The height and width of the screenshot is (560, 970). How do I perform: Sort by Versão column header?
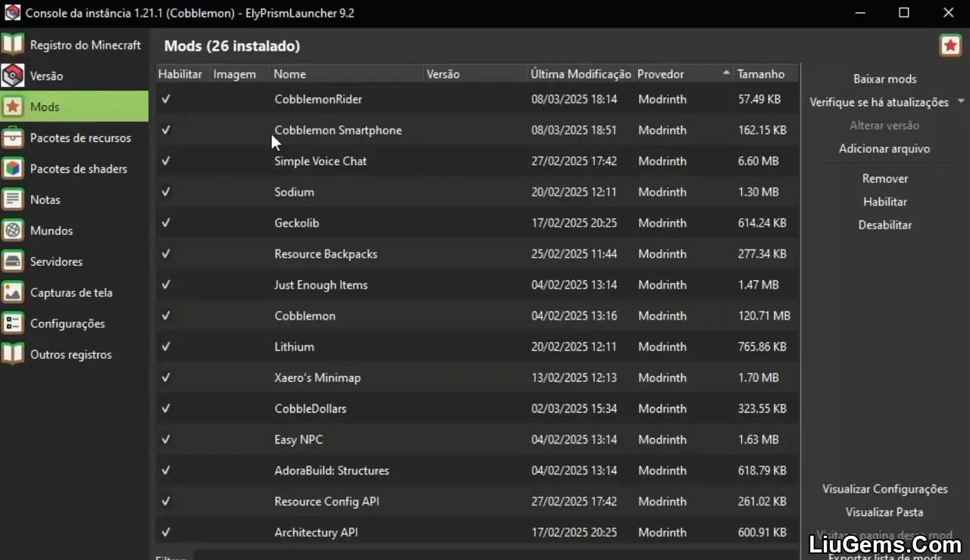(x=475, y=74)
